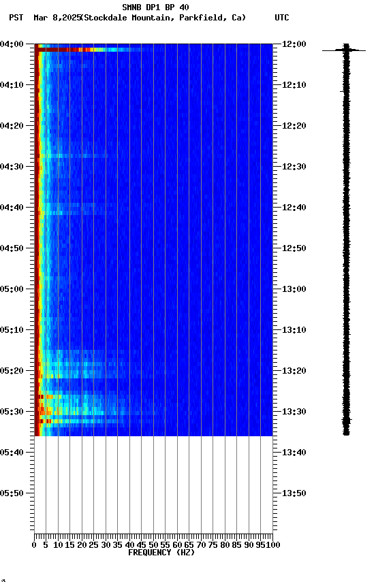Click the 13:00 UTC time label
Viewport: 376px width, 588px height.
point(294,289)
